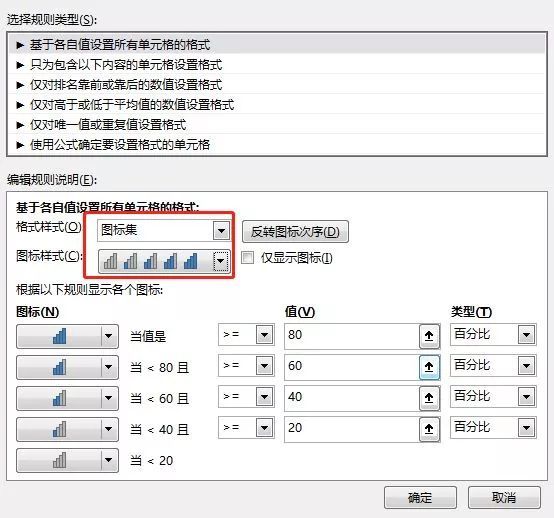Click the value field containing 40

pyautogui.click(x=352, y=398)
